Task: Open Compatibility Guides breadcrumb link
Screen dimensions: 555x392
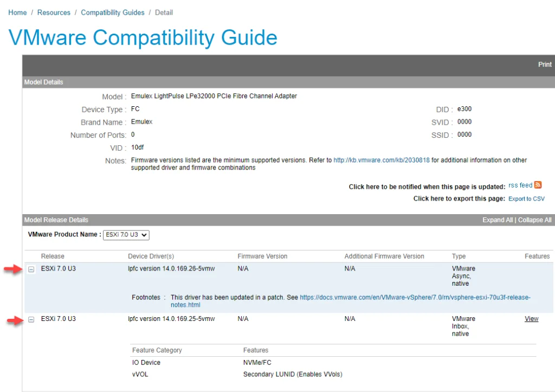Action: tap(113, 13)
